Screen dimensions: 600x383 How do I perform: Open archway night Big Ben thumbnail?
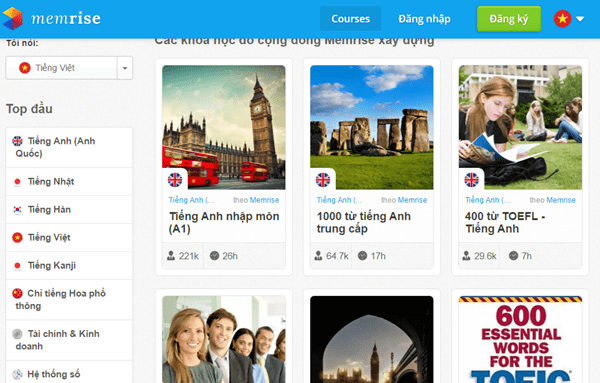pos(372,339)
